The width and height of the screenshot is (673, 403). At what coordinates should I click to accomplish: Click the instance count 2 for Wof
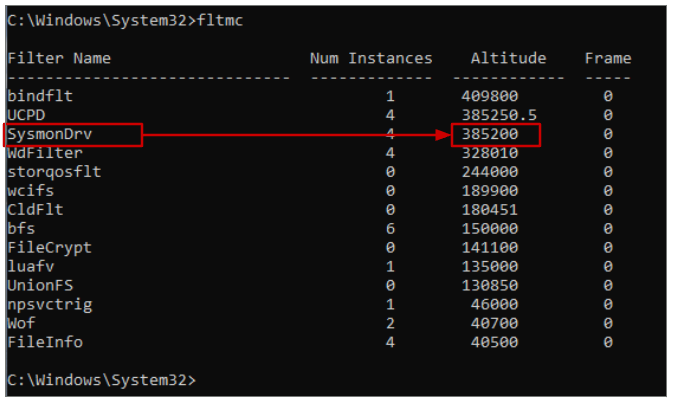pos(390,323)
